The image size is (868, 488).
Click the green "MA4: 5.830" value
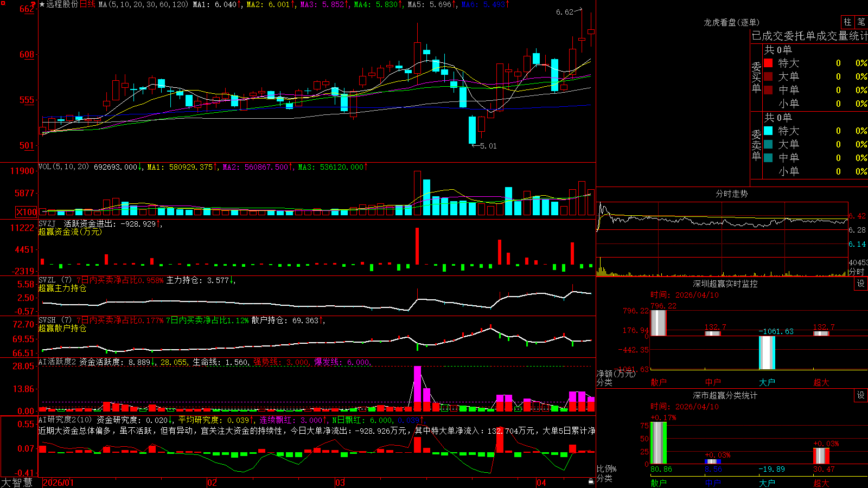click(378, 4)
